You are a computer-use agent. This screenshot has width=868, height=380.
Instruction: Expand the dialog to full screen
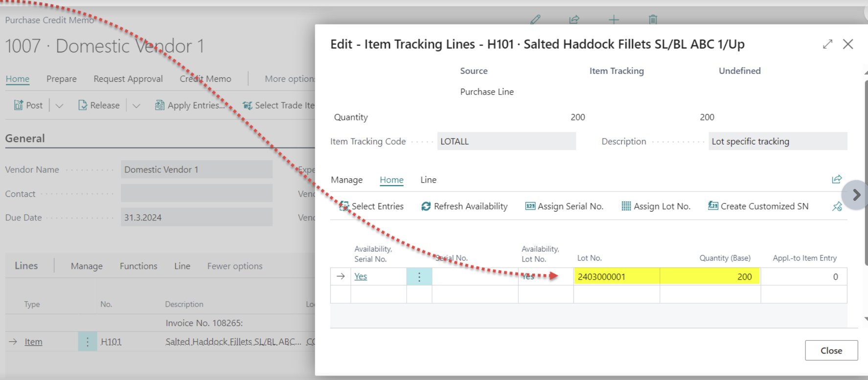(827, 44)
